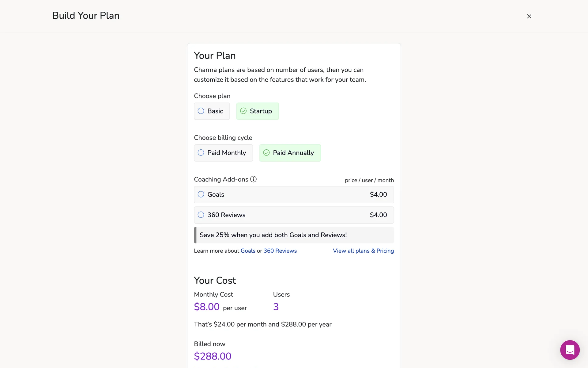This screenshot has height=368, width=588.
Task: Open the chat support bubble icon
Action: 570,350
